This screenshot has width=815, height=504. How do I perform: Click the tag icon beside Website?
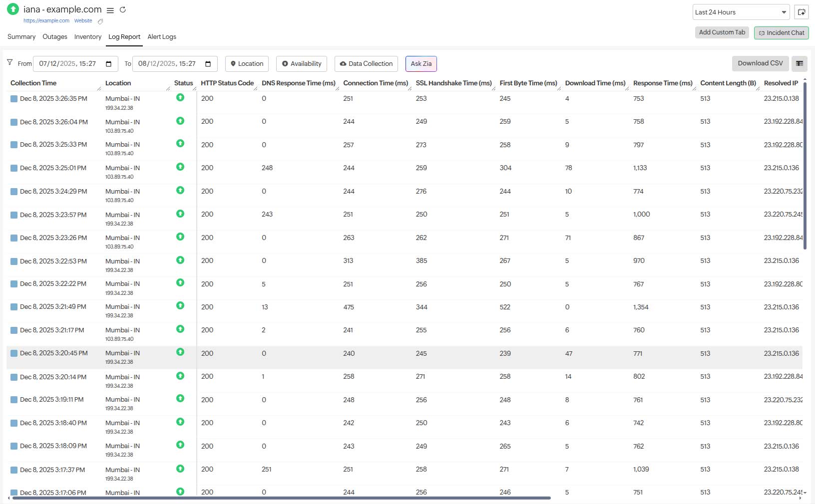tap(100, 21)
